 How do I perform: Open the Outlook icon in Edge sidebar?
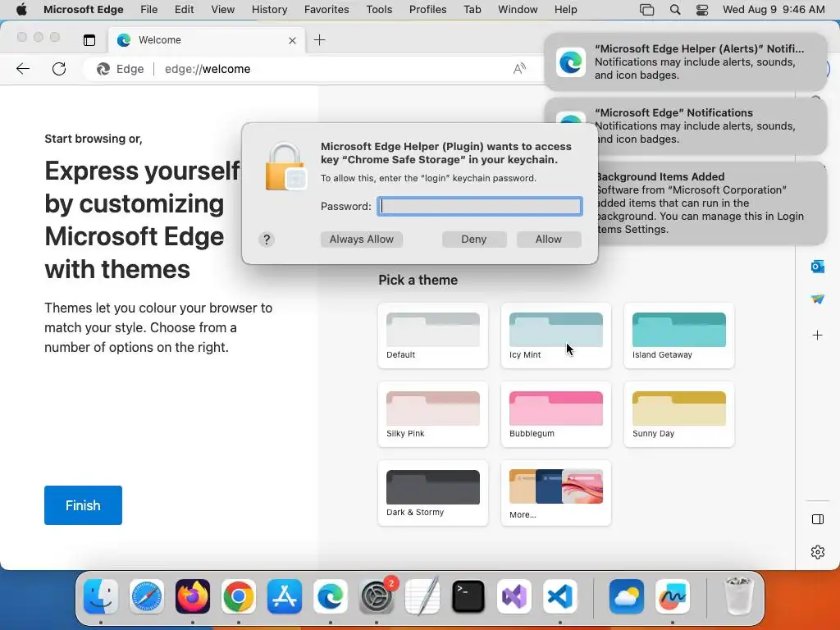pyautogui.click(x=818, y=267)
